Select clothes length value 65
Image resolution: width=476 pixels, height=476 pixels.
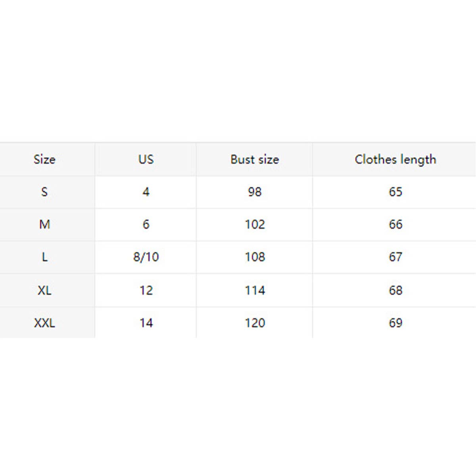(395, 192)
